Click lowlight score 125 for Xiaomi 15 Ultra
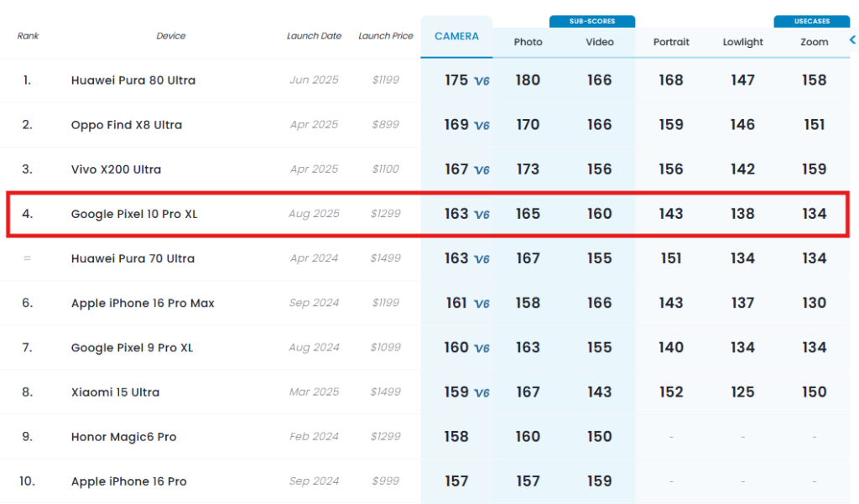The width and height of the screenshot is (859, 504). tap(743, 392)
